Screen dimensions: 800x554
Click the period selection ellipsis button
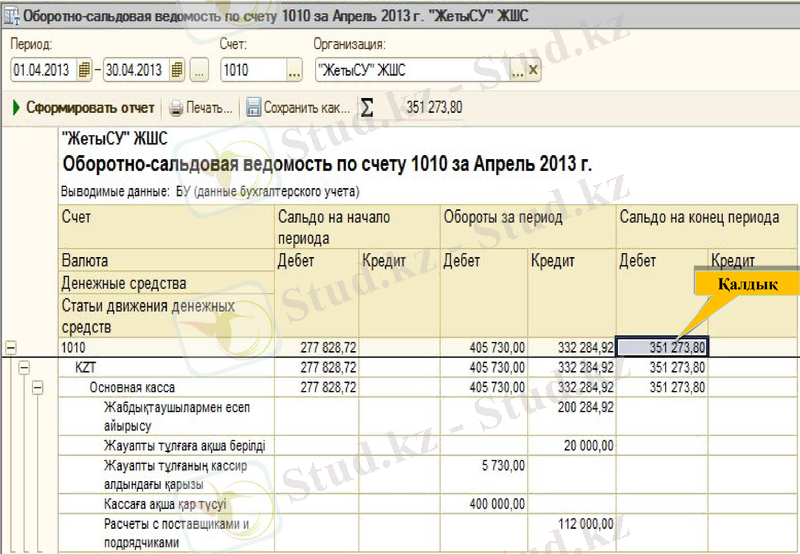tap(200, 70)
